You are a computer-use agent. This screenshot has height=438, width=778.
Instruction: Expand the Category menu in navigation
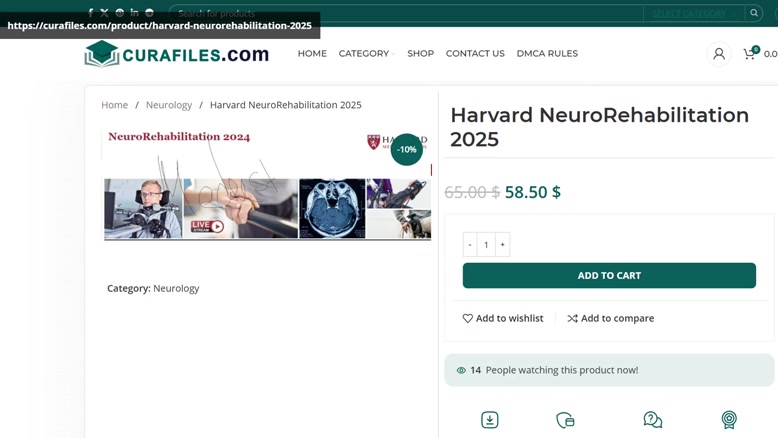point(367,54)
